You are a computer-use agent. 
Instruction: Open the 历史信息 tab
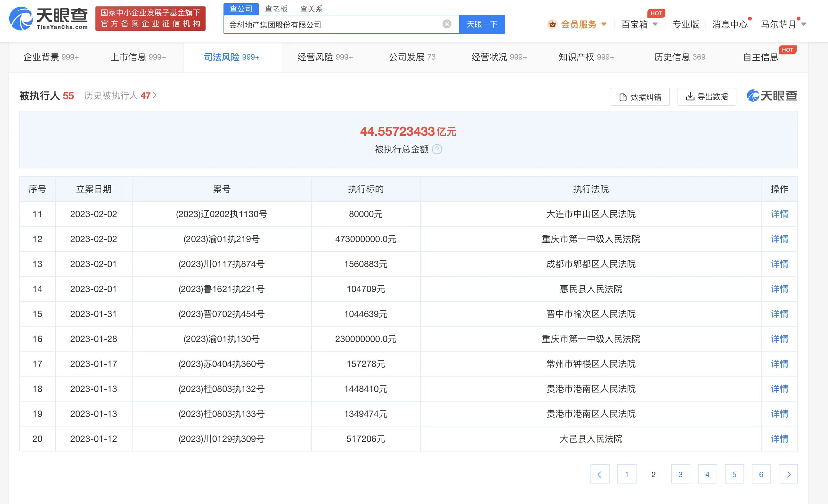[679, 57]
